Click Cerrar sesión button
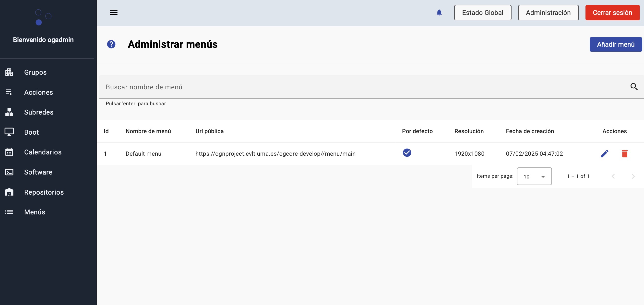 (612, 12)
